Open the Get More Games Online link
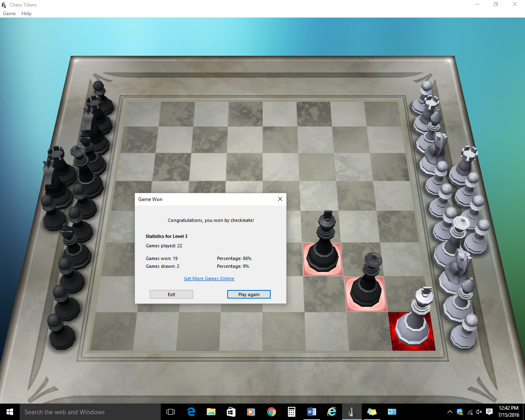525x420 pixels. coord(209,278)
